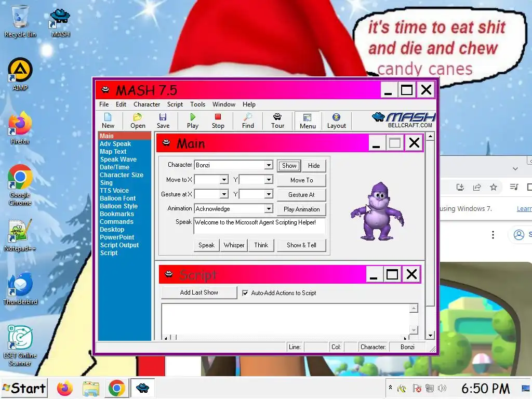This screenshot has height=399, width=532.
Task: Open the Recycle Bin desktop icon
Action: pos(20,21)
